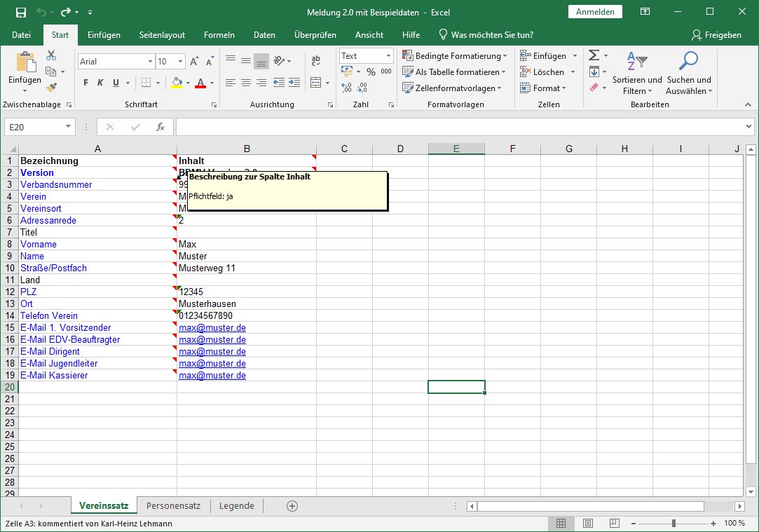Screen dimensions: 759x532
Task: Open the Löschen dropdown in Zellen group
Action: tap(573, 72)
